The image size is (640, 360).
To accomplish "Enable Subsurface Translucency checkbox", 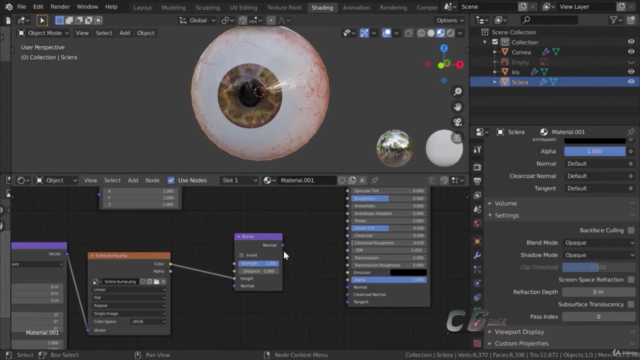I will [x=631, y=304].
